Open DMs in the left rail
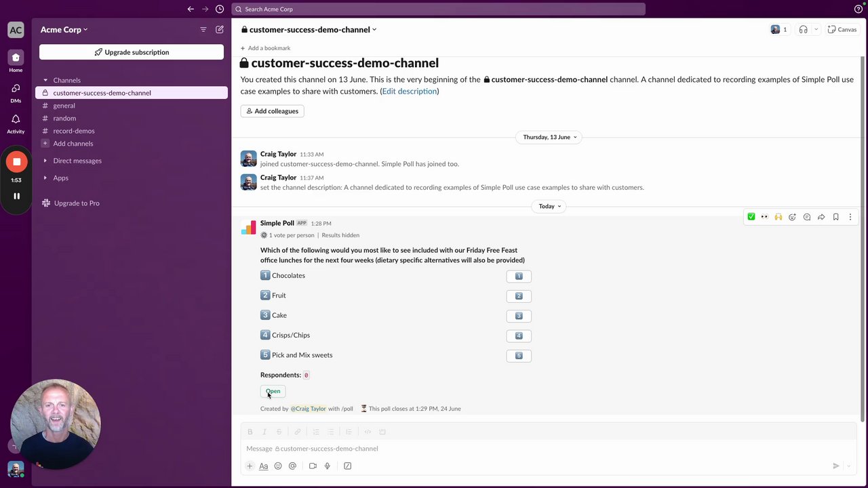 pos(16,92)
